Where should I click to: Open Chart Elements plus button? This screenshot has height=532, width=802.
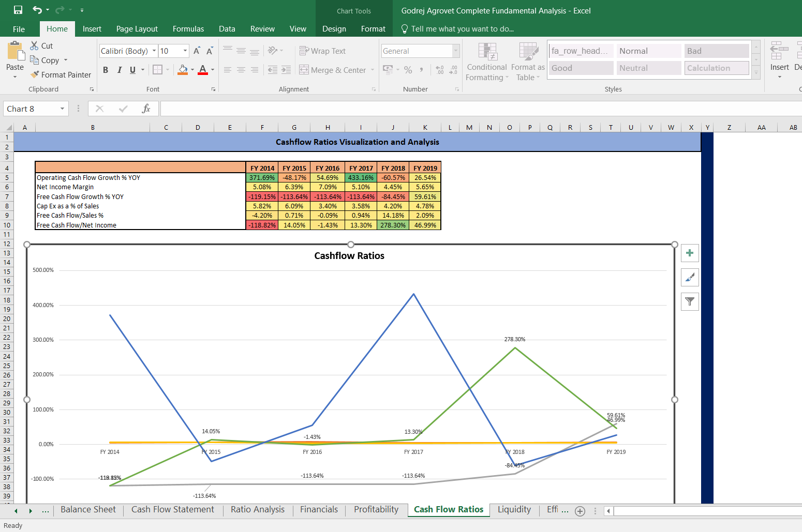click(690, 253)
